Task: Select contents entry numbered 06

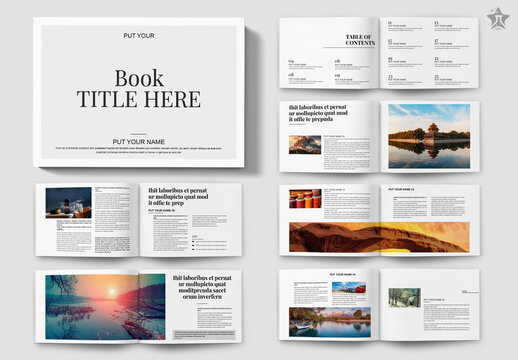Action: click(352, 64)
